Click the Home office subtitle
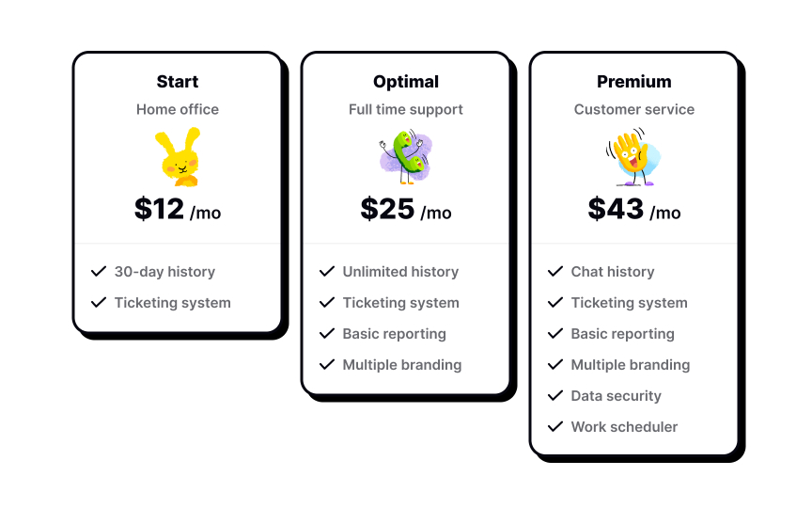812x508 pixels. 178,109
